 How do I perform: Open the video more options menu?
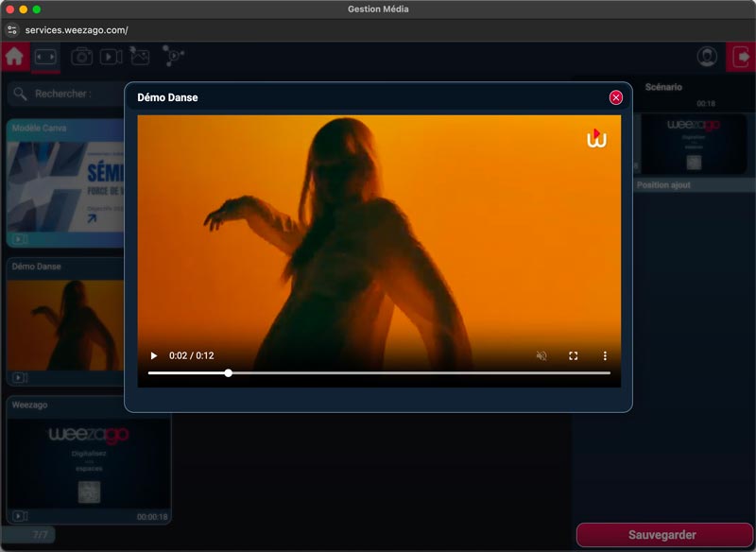tap(605, 355)
